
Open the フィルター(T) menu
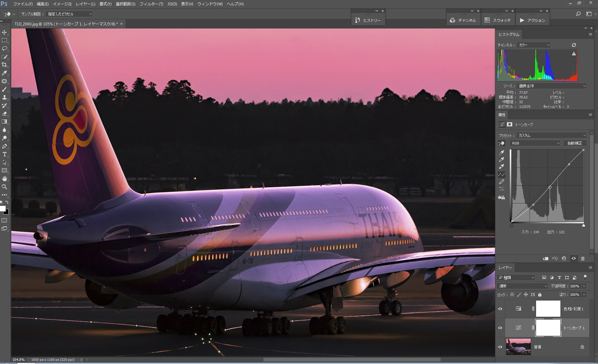151,4
